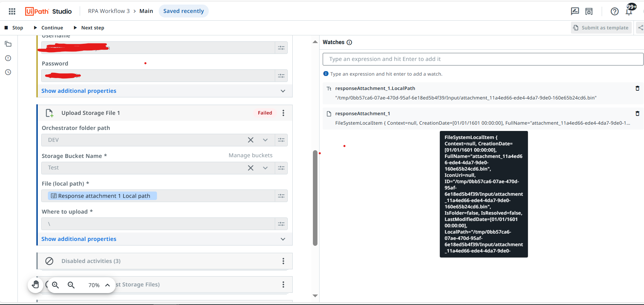Screen dimensions: 644x305
Task: Open the feedback chat icon
Action: 575,11
